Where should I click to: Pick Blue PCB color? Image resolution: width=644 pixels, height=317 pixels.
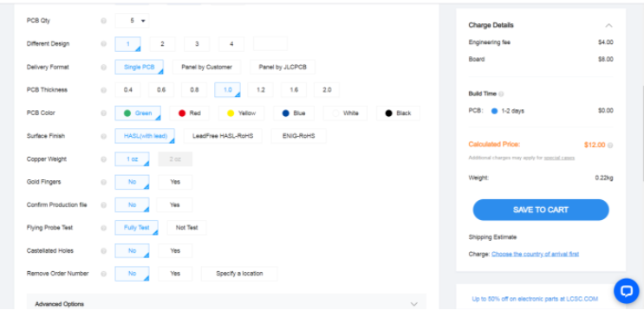click(x=294, y=113)
